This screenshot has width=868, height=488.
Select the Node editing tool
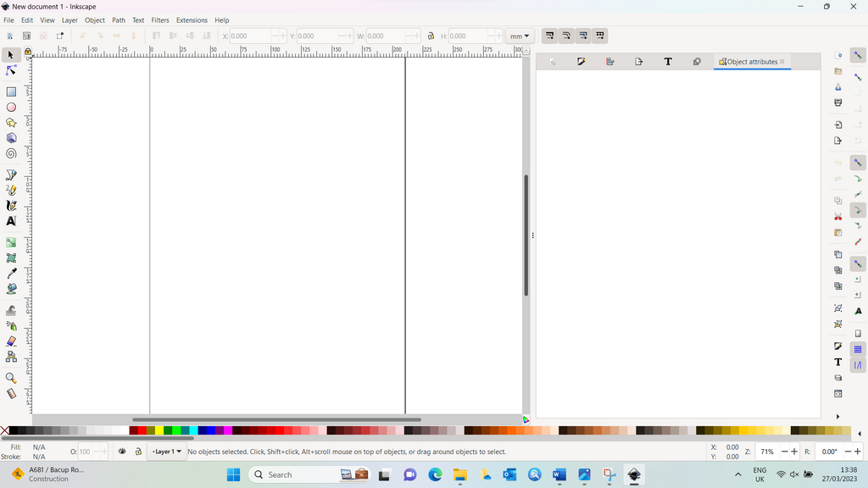(x=11, y=71)
